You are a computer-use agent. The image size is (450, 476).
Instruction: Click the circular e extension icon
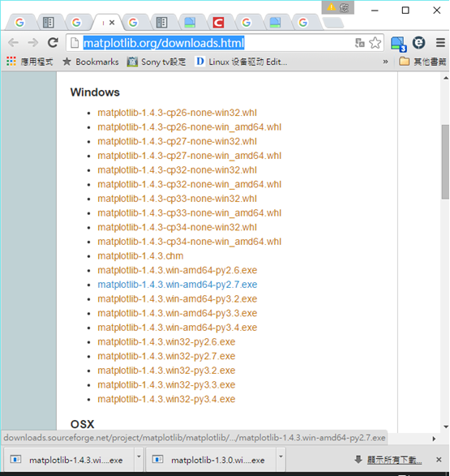(418, 43)
